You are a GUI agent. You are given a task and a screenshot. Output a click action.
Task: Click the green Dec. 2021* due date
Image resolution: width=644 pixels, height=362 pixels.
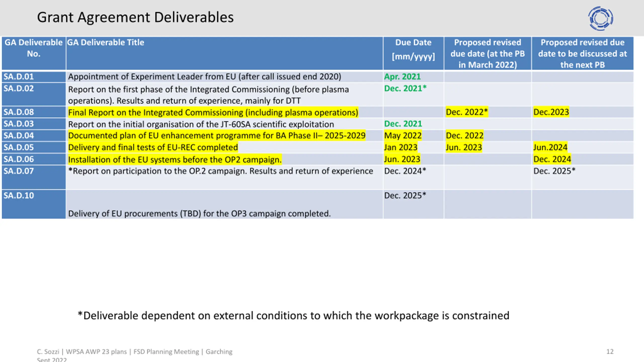[405, 88]
